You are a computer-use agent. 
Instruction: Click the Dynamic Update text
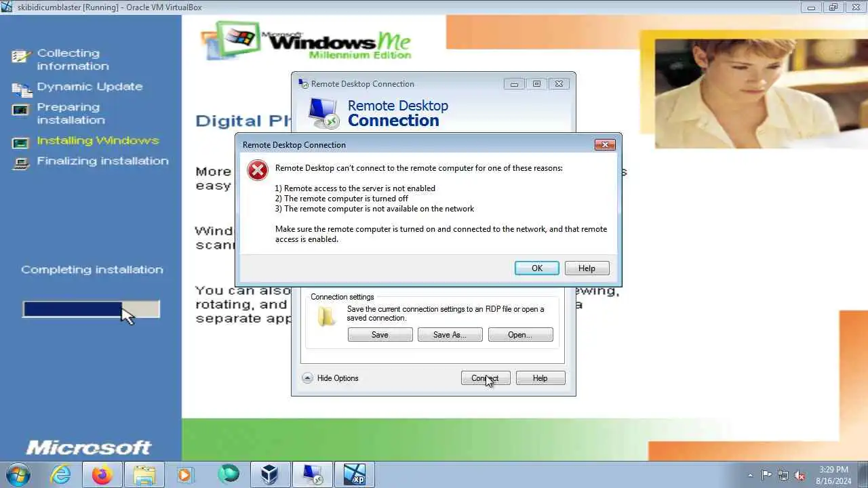click(90, 87)
